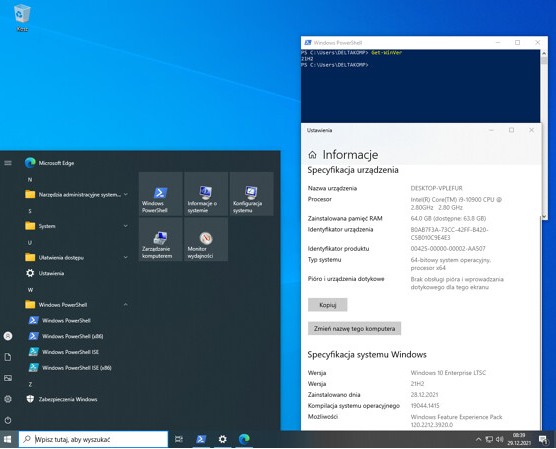Image resolution: width=556 pixels, height=449 pixels.
Task: Open the Zarządzanie komputerem tile
Action: click(x=161, y=239)
